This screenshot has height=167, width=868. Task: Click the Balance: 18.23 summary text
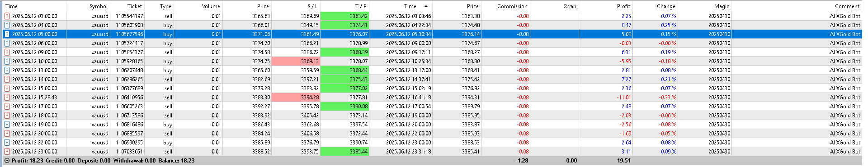coord(176,161)
